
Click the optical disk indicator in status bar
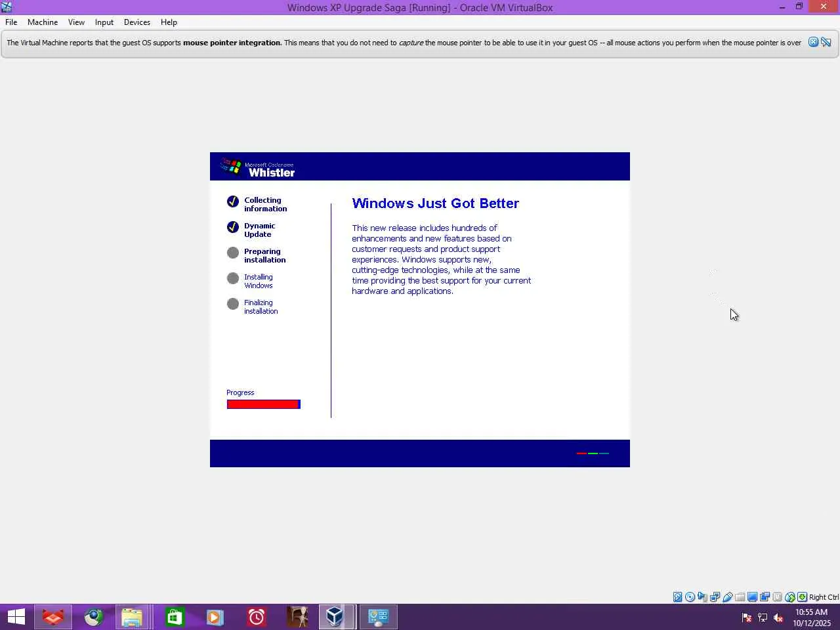(x=690, y=597)
